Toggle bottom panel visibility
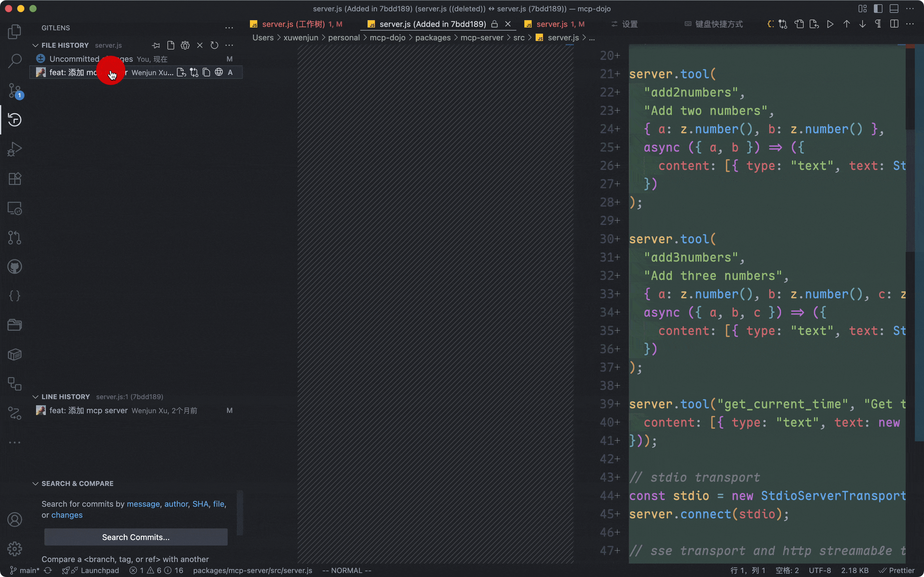The image size is (924, 577). click(894, 8)
